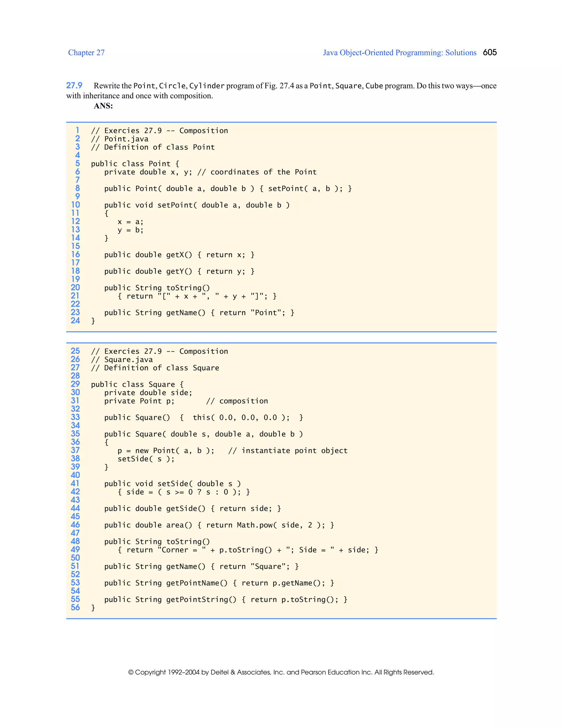Image resolution: width=563 pixels, height=728 pixels.
Task: Click the 'getPointName()' method line
Action: pyautogui.click(x=219, y=583)
